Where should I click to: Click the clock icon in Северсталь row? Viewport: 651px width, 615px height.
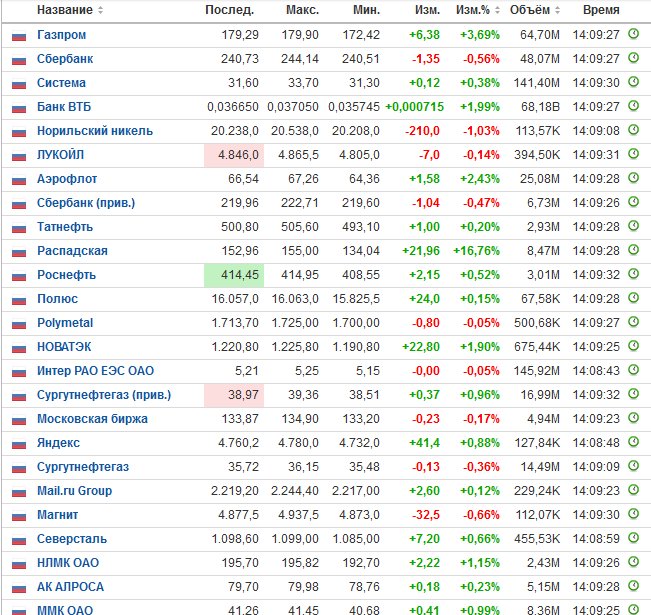click(x=634, y=538)
